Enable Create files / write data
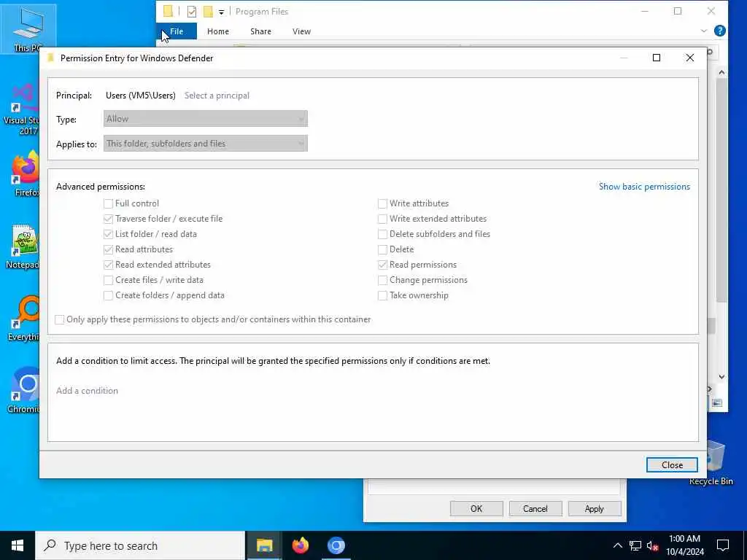 109,281
